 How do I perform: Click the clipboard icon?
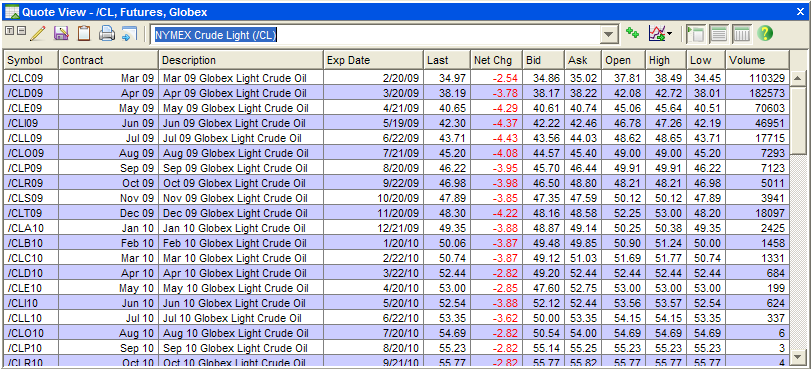point(84,34)
